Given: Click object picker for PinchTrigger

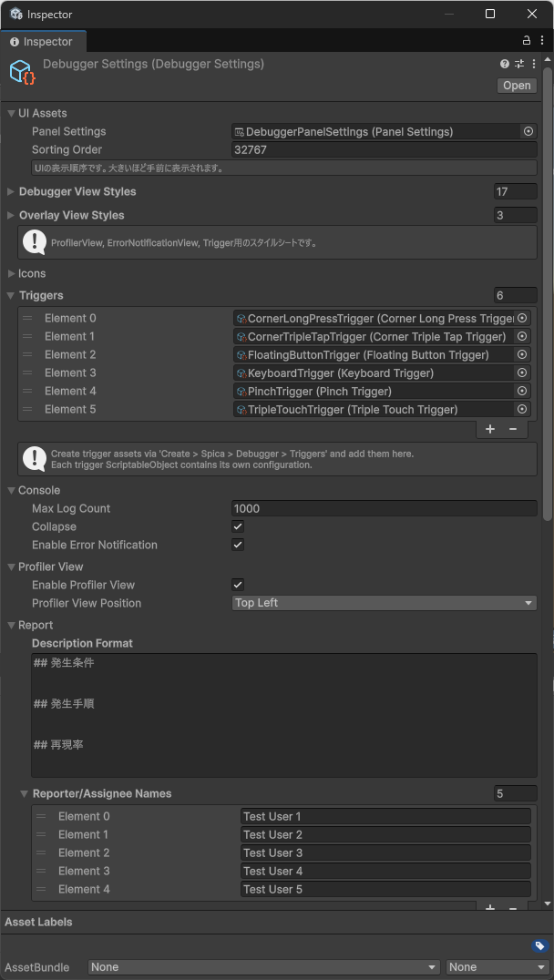Looking at the screenshot, I should [522, 391].
